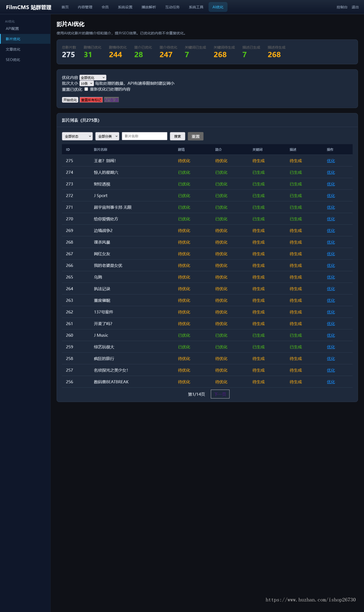Click the 控制台 link

342,7
